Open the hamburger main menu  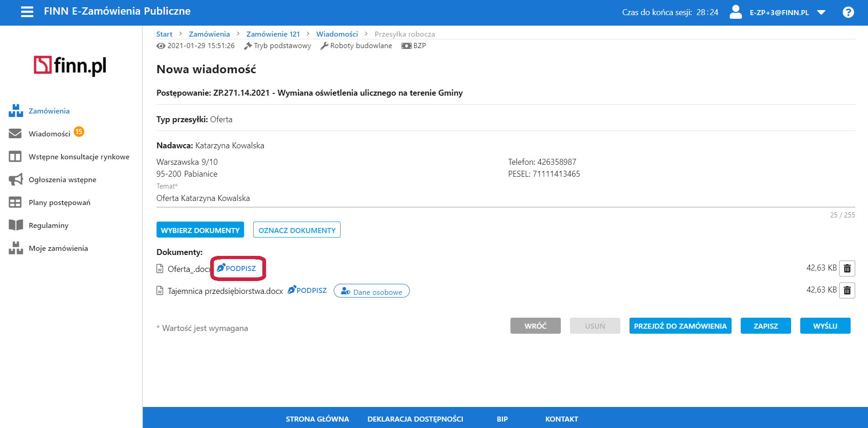[27, 12]
